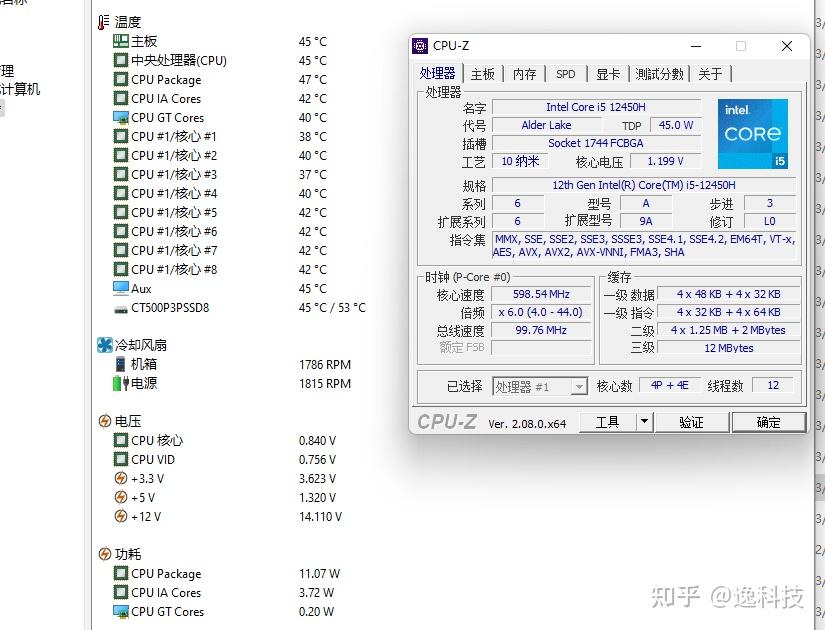This screenshot has width=825, height=630.
Task: Click the +3.3 V voltage icon
Action: click(120, 478)
